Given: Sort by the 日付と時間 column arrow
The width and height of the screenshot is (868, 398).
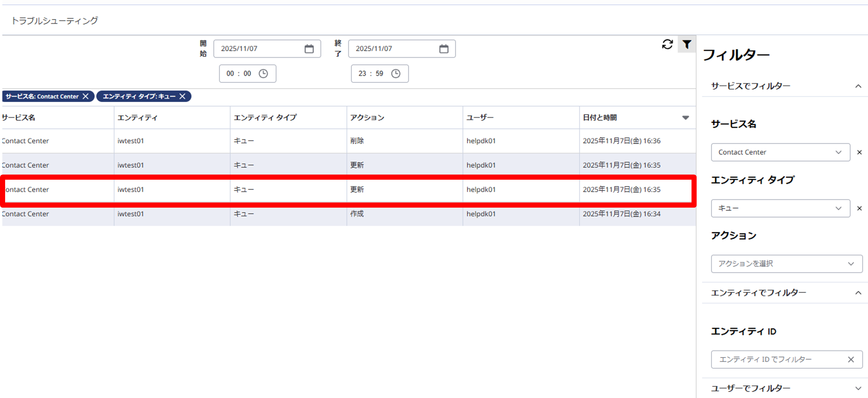Looking at the screenshot, I should pyautogui.click(x=685, y=118).
